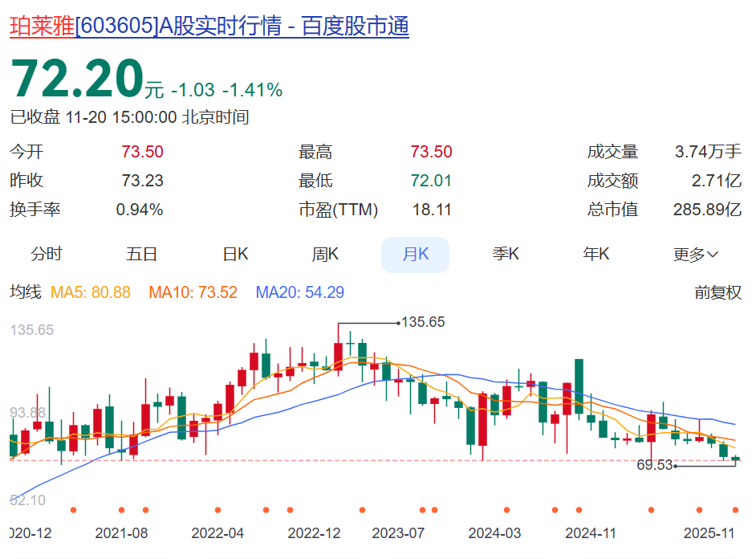
Task: Click the orange event dot above 2022-04
Action: (x=218, y=510)
